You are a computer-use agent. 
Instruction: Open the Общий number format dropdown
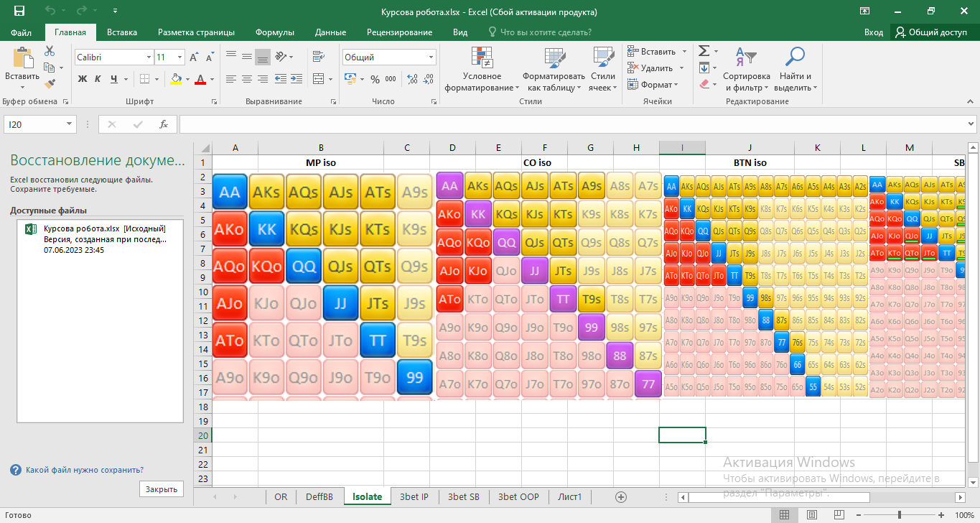coord(431,57)
